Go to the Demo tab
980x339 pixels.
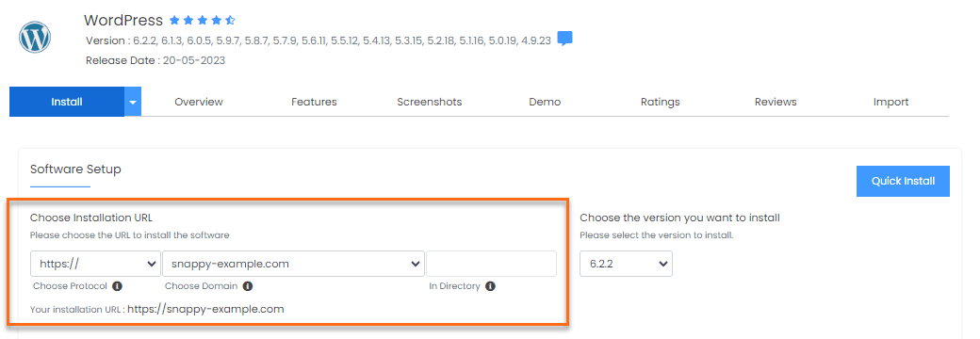click(x=545, y=102)
